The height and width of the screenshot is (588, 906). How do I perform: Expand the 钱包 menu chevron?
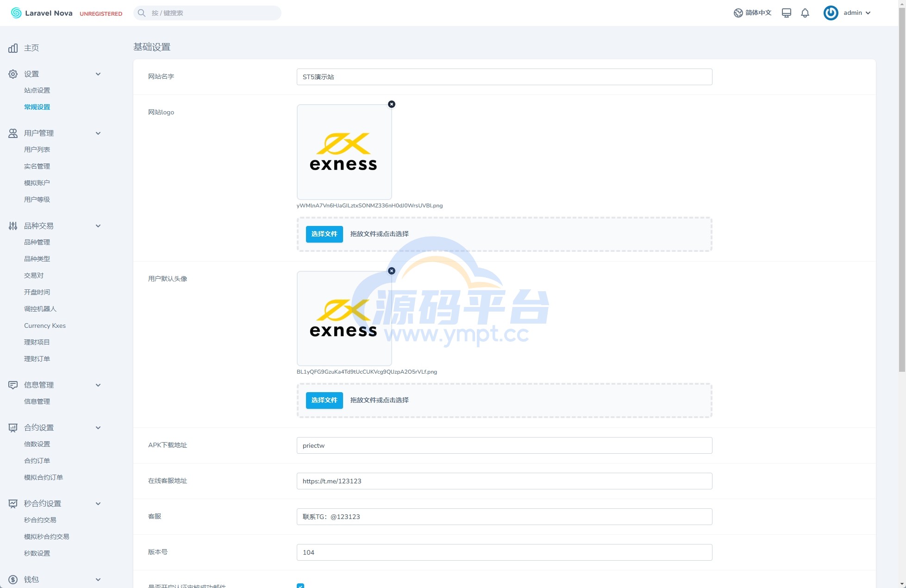click(98, 580)
